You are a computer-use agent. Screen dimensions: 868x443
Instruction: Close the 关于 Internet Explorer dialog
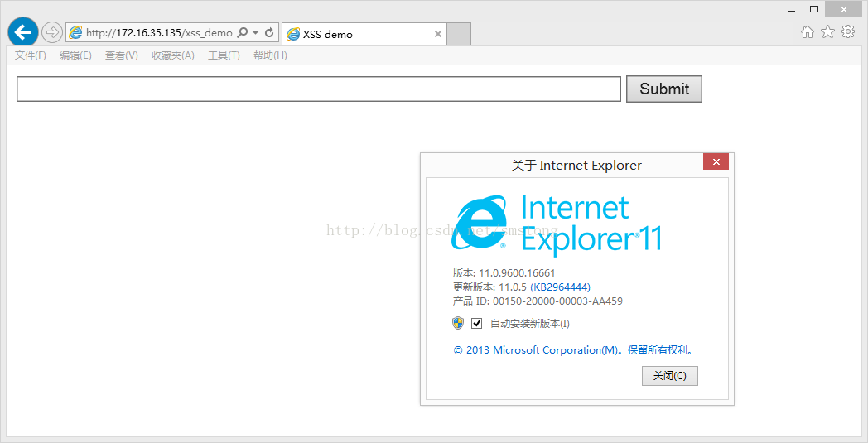(716, 161)
